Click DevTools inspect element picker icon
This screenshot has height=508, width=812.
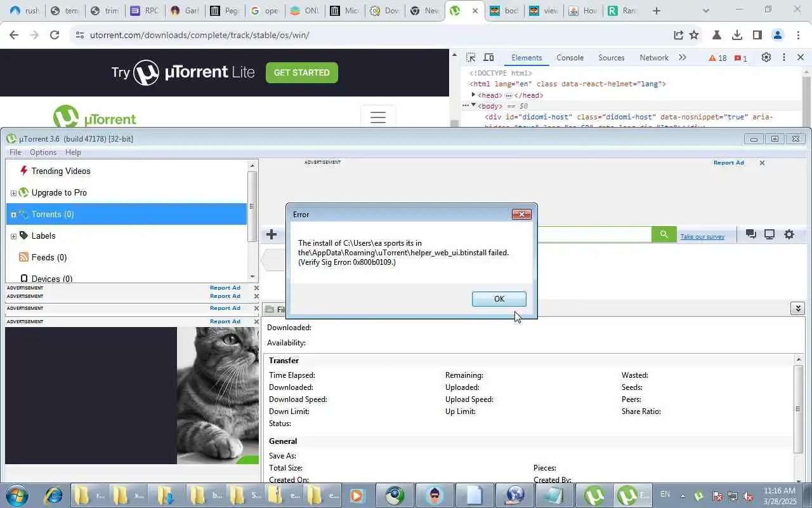pos(471,57)
